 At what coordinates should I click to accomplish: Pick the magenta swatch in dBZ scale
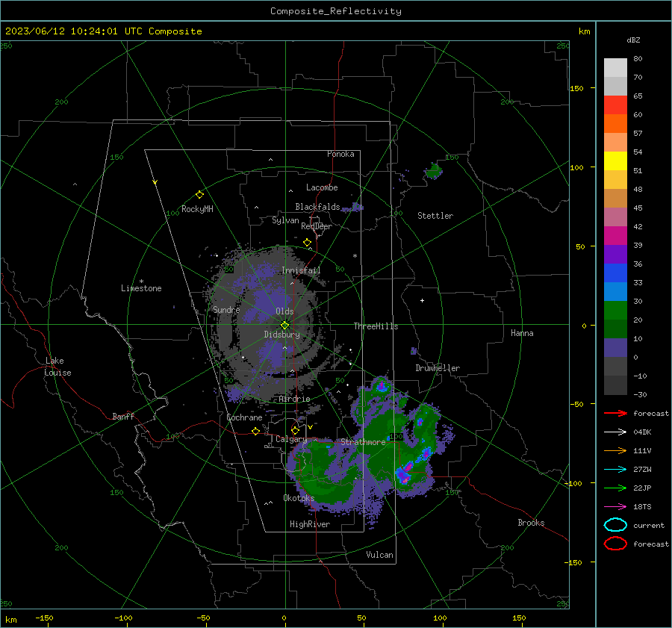coord(615,236)
